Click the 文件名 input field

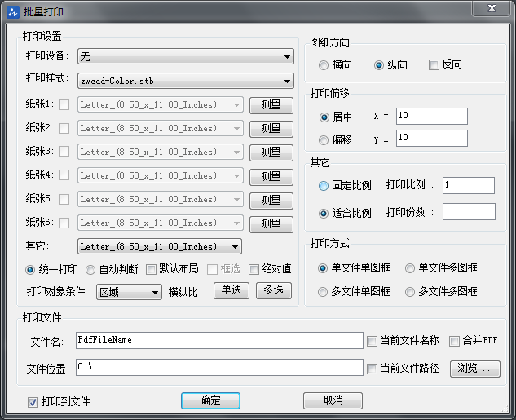(218, 341)
